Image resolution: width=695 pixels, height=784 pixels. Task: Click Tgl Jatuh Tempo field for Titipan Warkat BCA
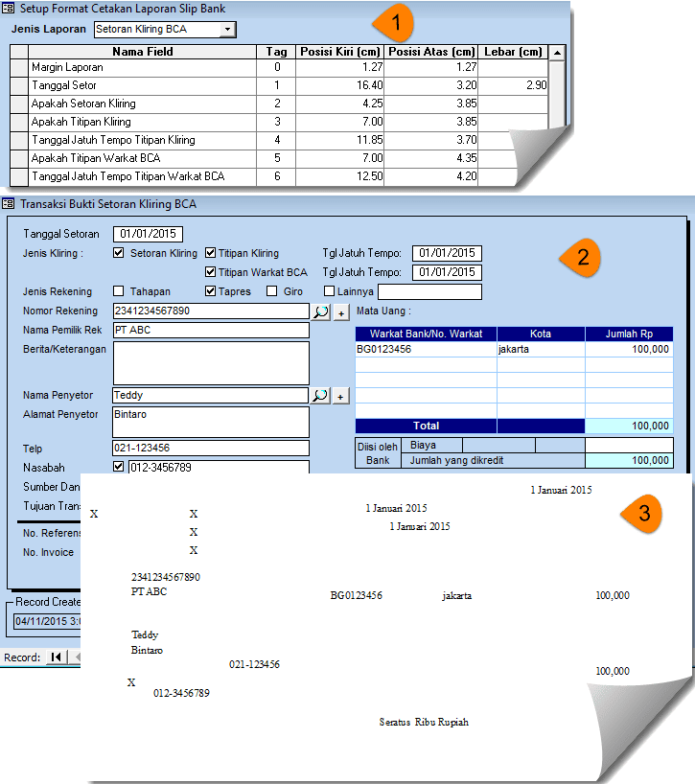click(447, 272)
